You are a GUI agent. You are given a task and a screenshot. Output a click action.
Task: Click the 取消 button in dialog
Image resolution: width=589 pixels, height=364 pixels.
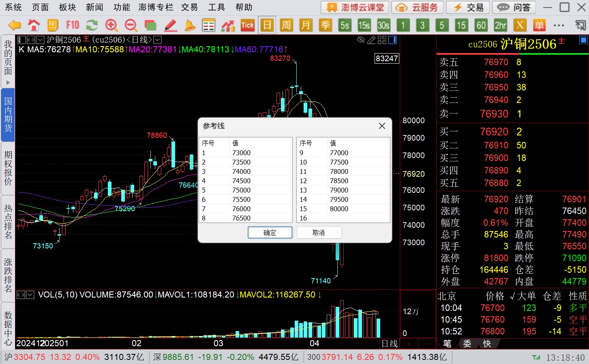tap(319, 233)
